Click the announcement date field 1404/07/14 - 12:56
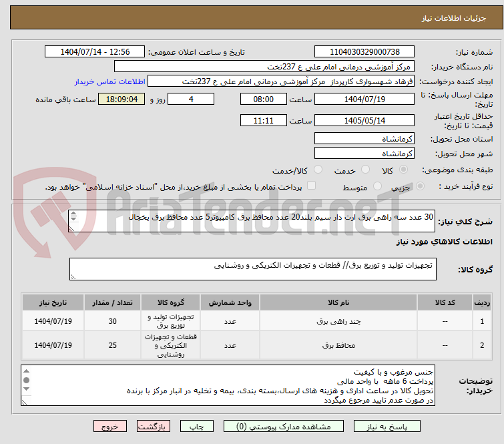This screenshot has width=504, height=444. point(95,52)
